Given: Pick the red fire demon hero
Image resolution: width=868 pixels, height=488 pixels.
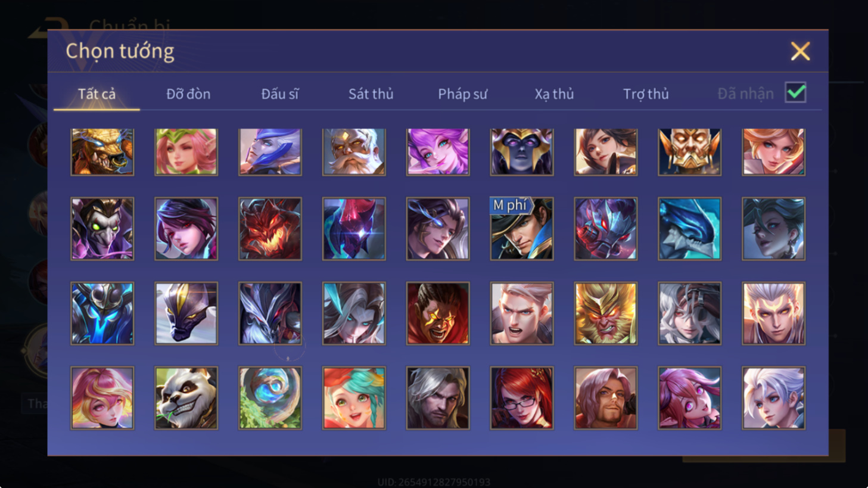Looking at the screenshot, I should [270, 229].
